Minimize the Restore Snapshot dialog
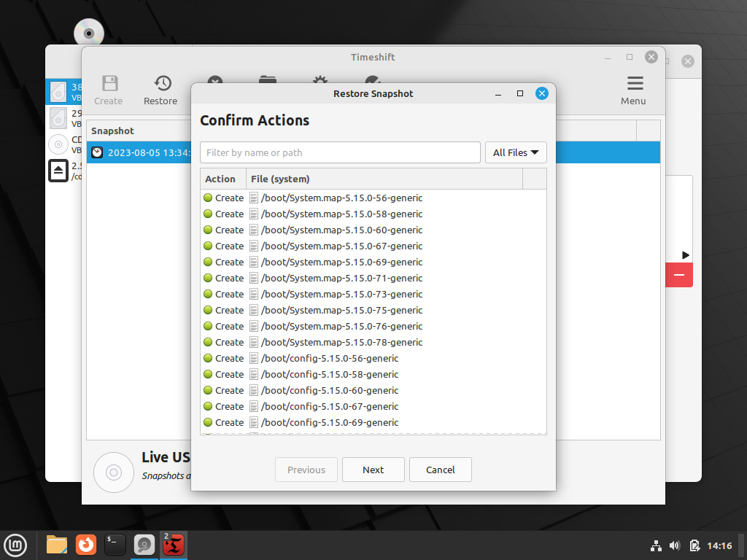The image size is (747, 560). pos(498,94)
